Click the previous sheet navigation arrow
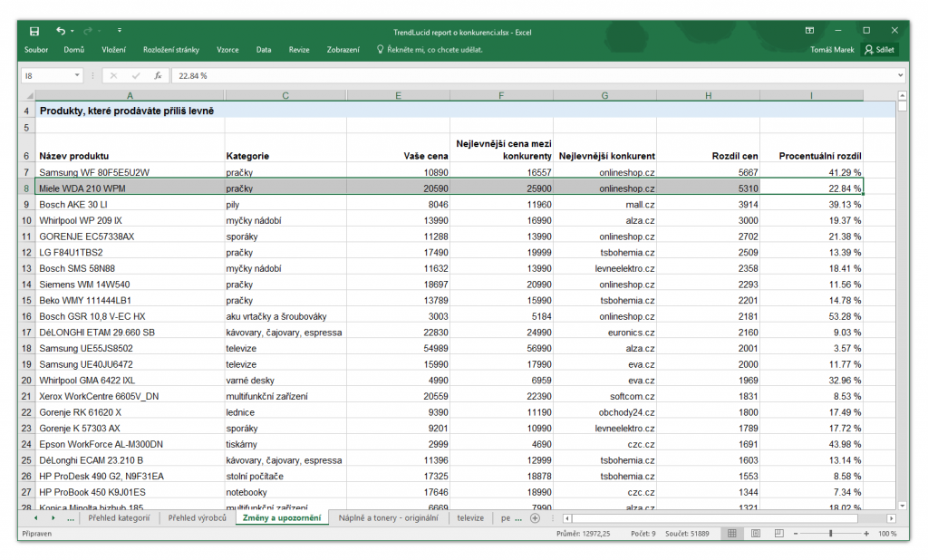 tap(35, 518)
